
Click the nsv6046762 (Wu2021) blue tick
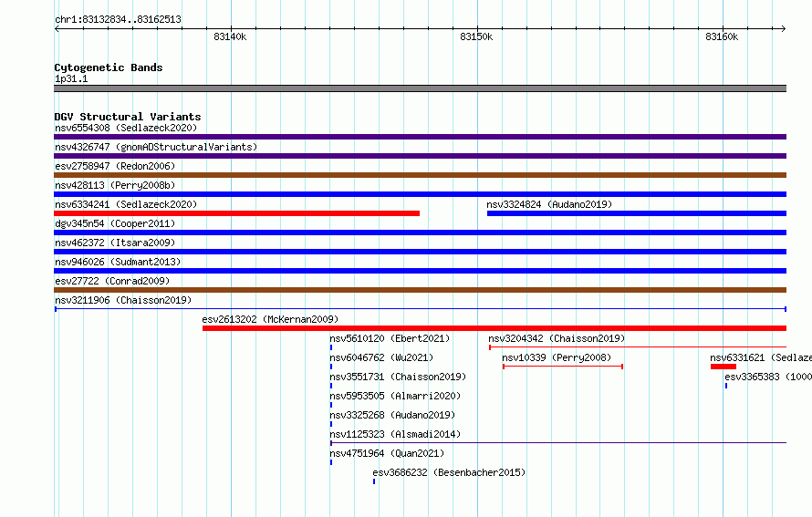click(331, 367)
